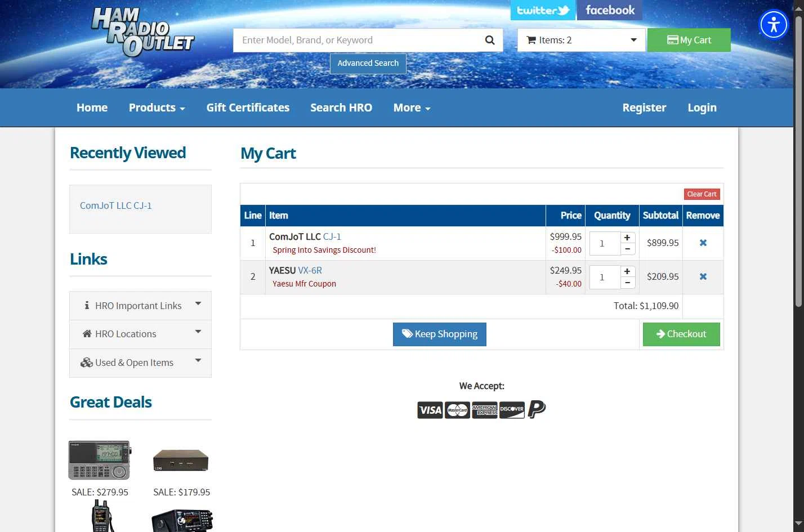Expand Used & Open Items section

coord(140,363)
